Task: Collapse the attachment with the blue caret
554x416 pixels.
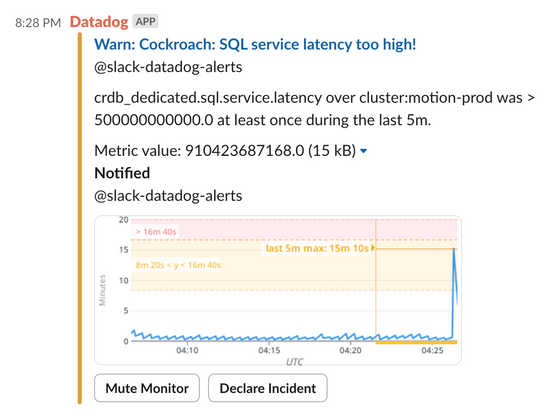Action: coord(363,151)
